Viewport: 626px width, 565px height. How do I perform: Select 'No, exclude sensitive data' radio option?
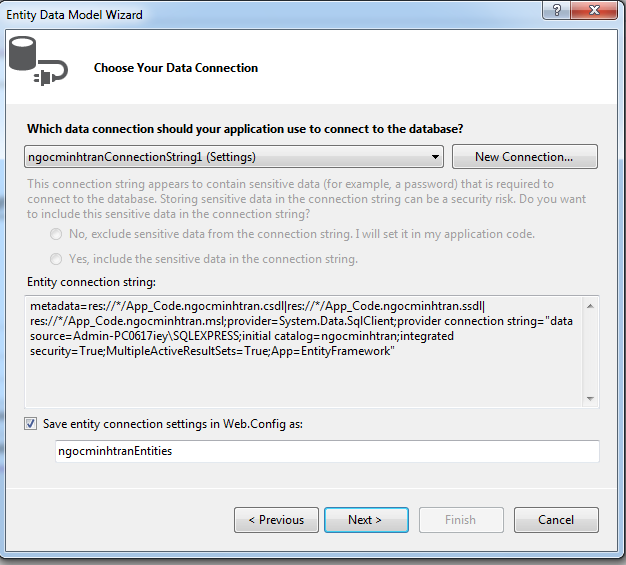[x=56, y=234]
